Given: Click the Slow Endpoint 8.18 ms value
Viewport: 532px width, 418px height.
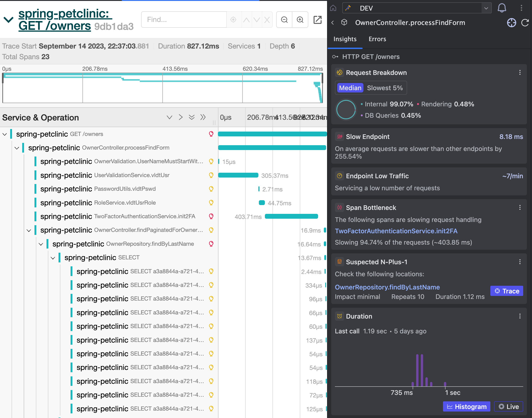Looking at the screenshot, I should 511,137.
